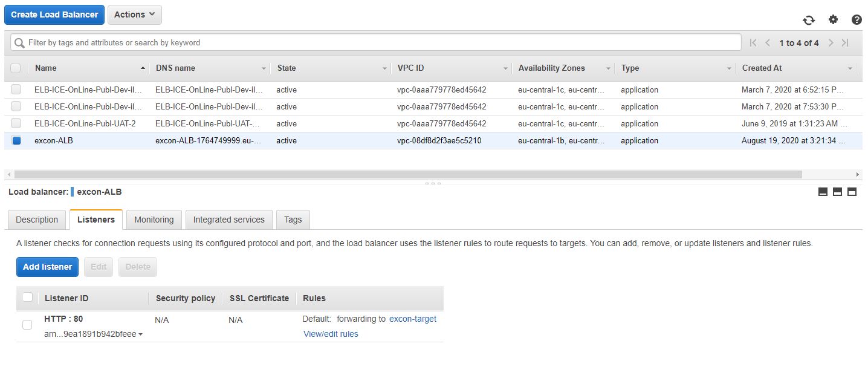Open the View/edit rules link
Screen dimensions: 868x381
[x=331, y=334]
